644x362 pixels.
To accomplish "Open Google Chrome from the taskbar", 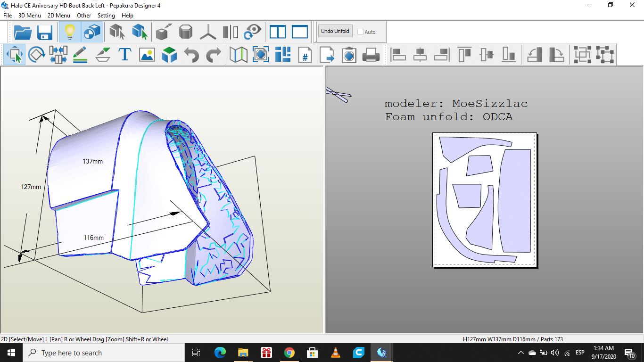I will 289,353.
